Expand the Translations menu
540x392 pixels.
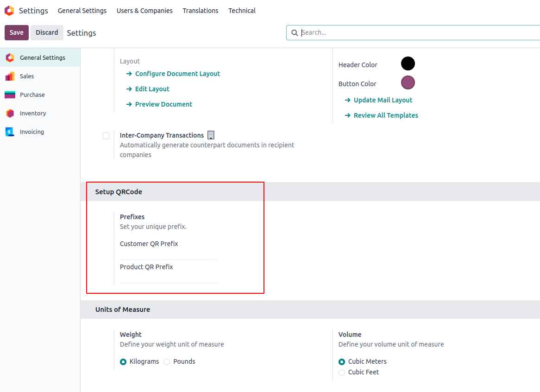pyautogui.click(x=201, y=11)
